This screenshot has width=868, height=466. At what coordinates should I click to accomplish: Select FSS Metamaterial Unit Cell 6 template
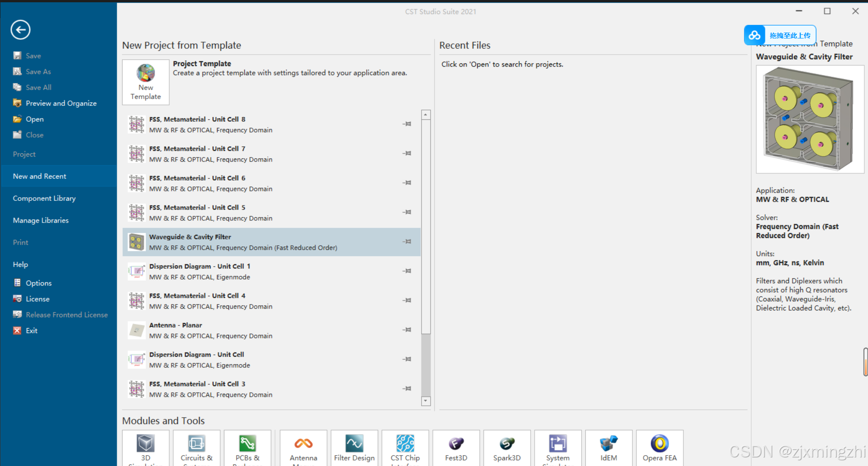click(271, 183)
